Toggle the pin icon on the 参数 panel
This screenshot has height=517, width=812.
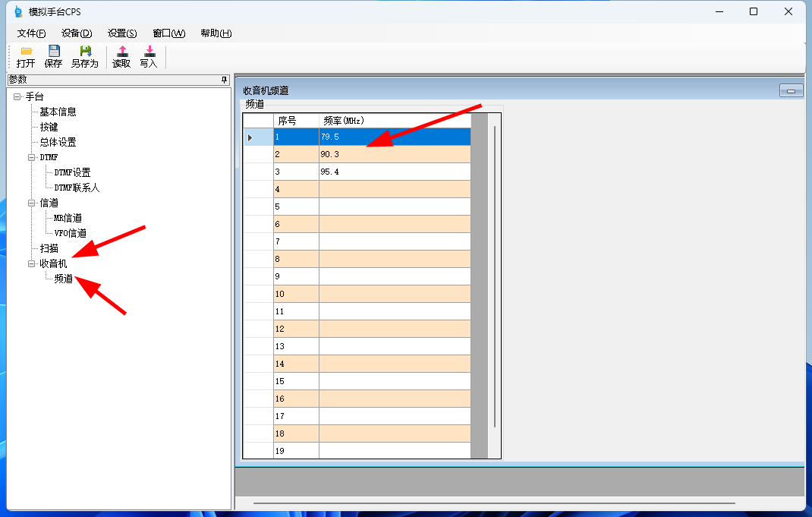pyautogui.click(x=224, y=80)
